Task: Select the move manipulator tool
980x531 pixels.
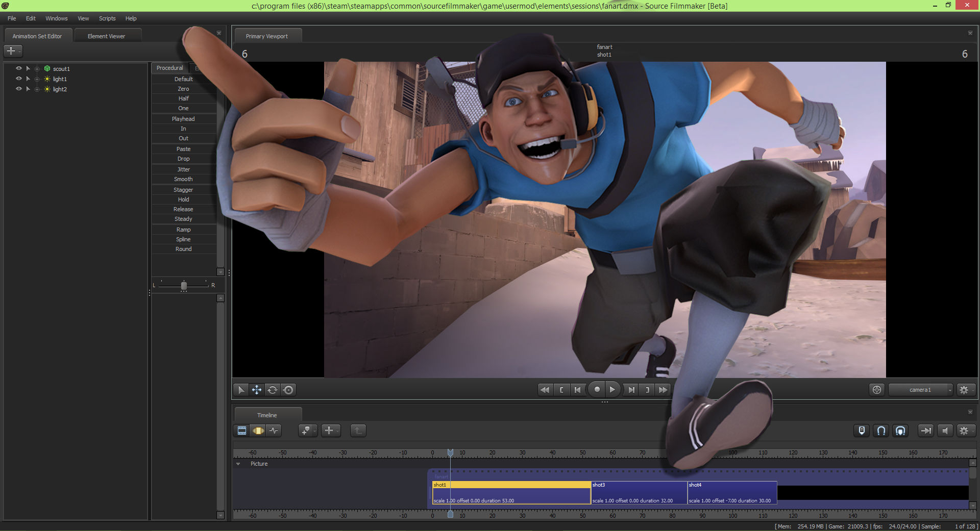Action: click(257, 390)
